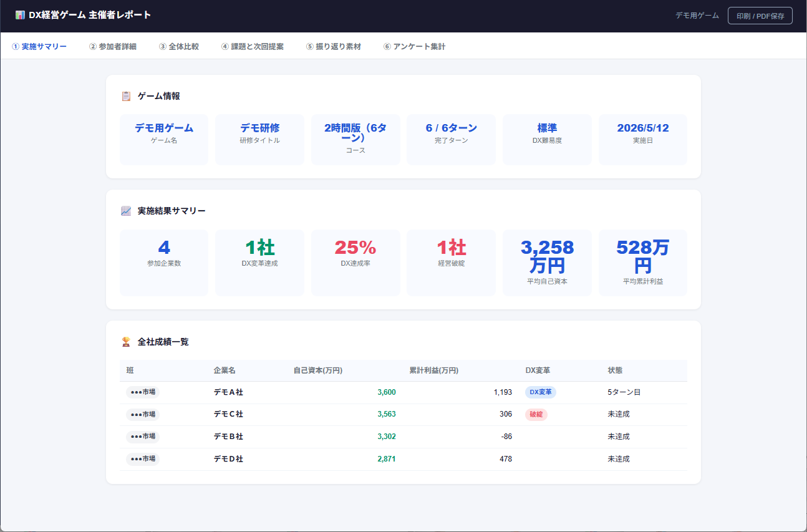View the ⑥ アンケート集計 tab
This screenshot has height=532, width=807.
click(415, 46)
